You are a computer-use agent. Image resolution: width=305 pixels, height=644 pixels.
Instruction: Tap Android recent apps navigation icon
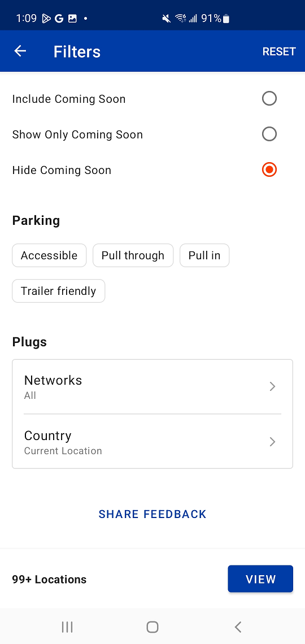[67, 626]
